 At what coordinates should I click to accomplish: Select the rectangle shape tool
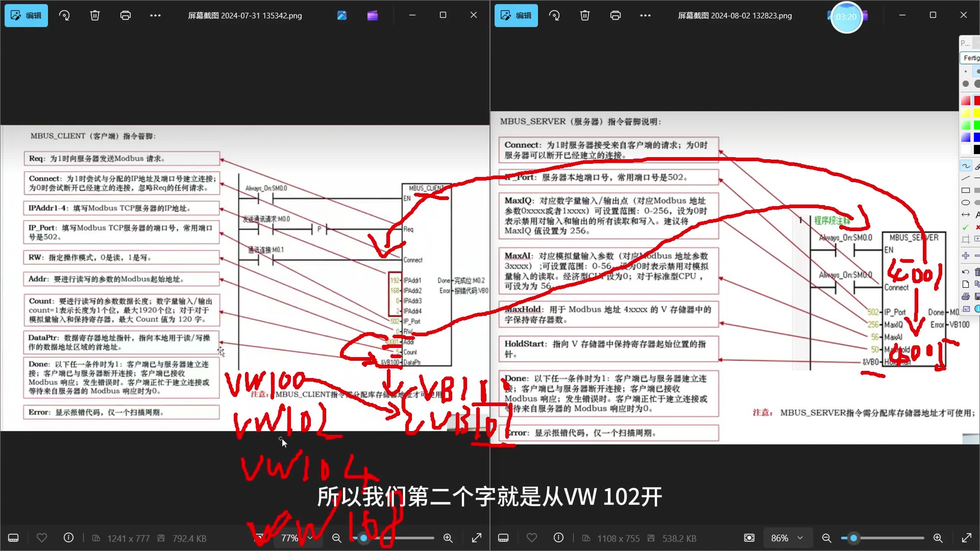(965, 190)
